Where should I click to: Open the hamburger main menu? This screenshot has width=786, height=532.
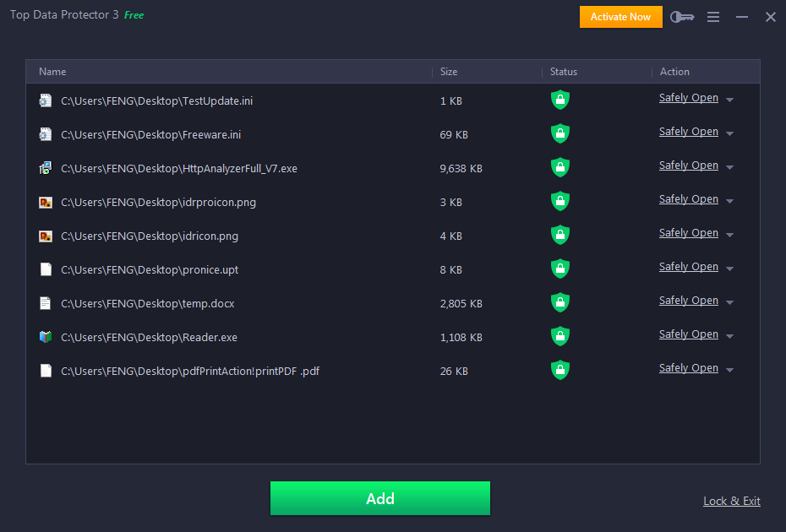click(x=712, y=16)
